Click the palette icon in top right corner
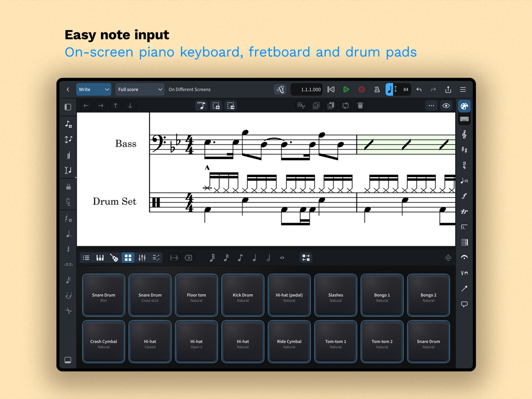The width and height of the screenshot is (532, 399). [464, 105]
